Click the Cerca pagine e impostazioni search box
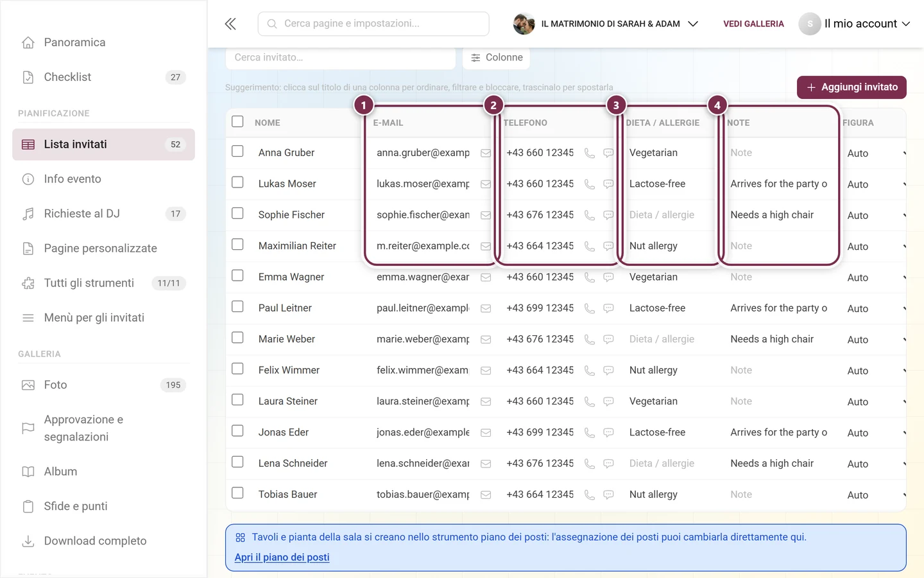This screenshot has width=924, height=578. pos(373,24)
